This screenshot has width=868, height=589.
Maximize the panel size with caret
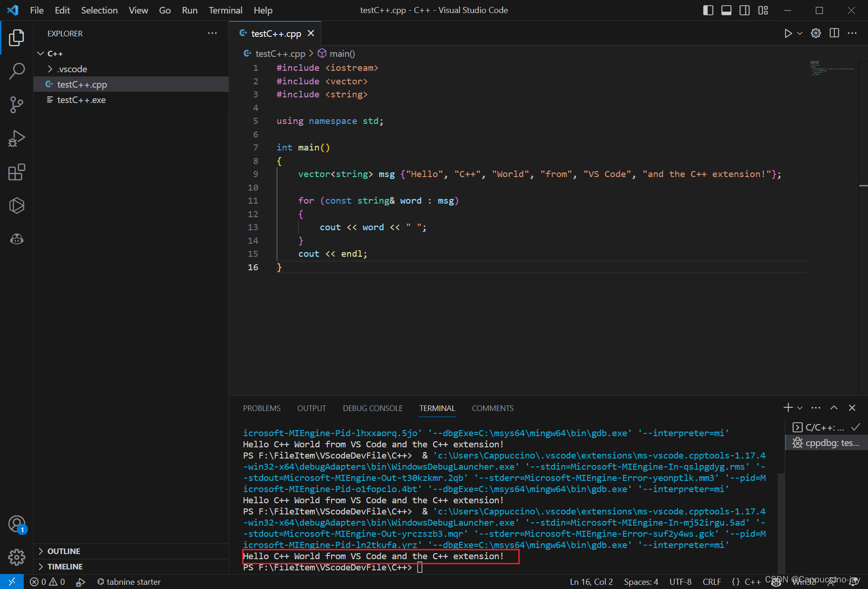tap(834, 408)
